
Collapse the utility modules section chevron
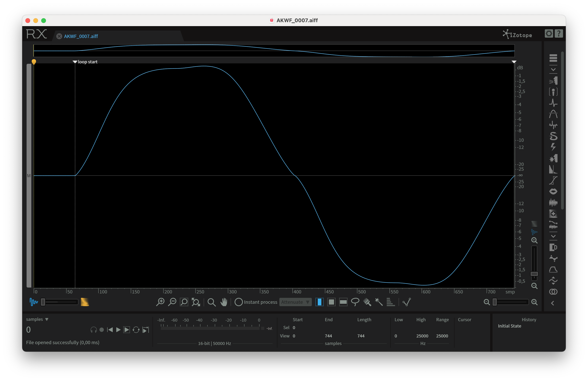pyautogui.click(x=553, y=236)
